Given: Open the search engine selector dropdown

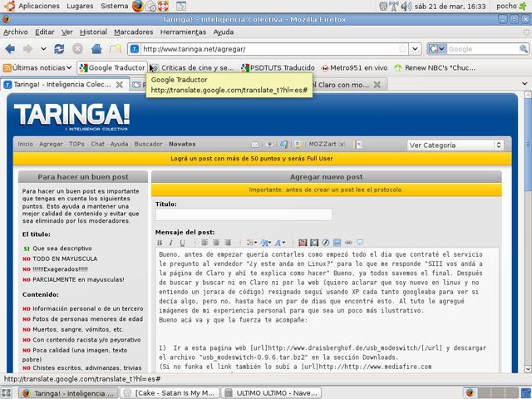Looking at the screenshot, I should 441,49.
